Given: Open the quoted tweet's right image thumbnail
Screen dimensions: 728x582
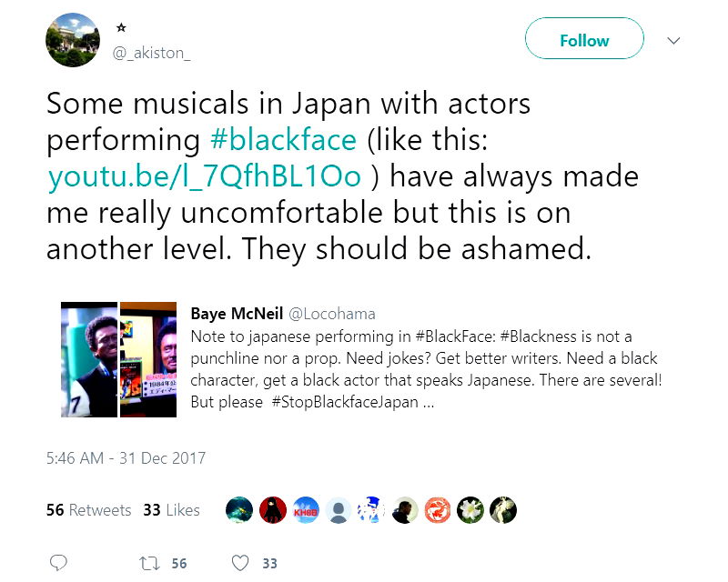Looking at the screenshot, I should (x=148, y=359).
